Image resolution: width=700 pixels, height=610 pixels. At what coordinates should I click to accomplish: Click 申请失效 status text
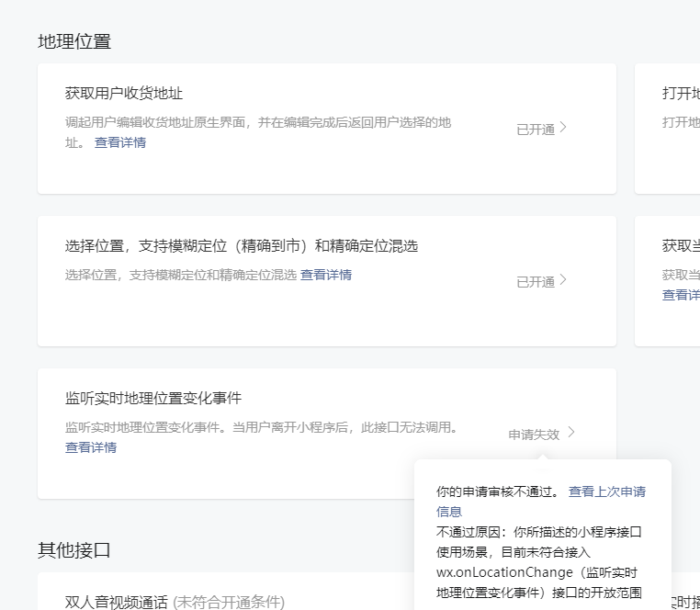(x=534, y=435)
